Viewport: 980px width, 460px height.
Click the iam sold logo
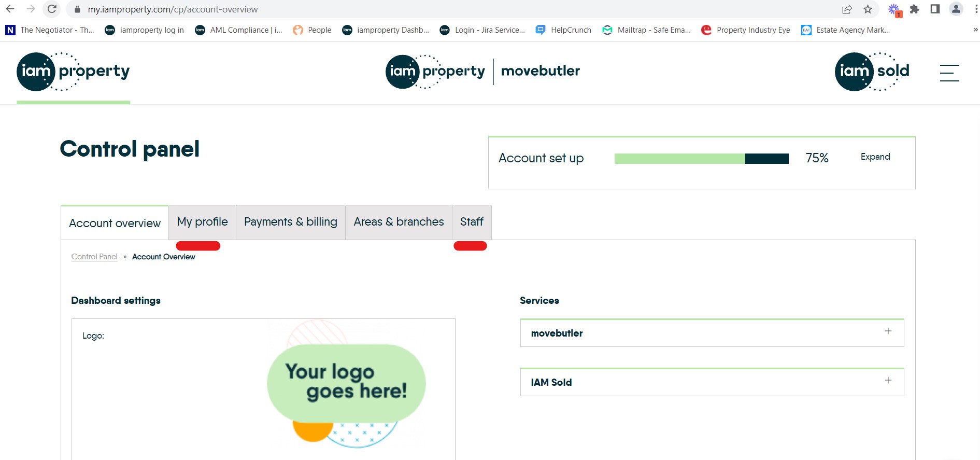[x=871, y=71]
